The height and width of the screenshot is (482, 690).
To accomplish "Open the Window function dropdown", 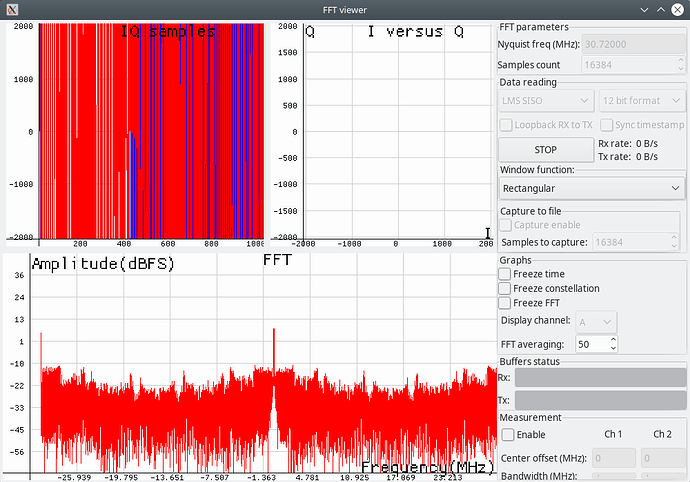I will point(591,188).
